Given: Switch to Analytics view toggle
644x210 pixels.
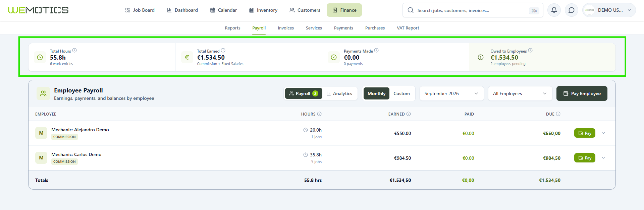Looking at the screenshot, I should [339, 93].
